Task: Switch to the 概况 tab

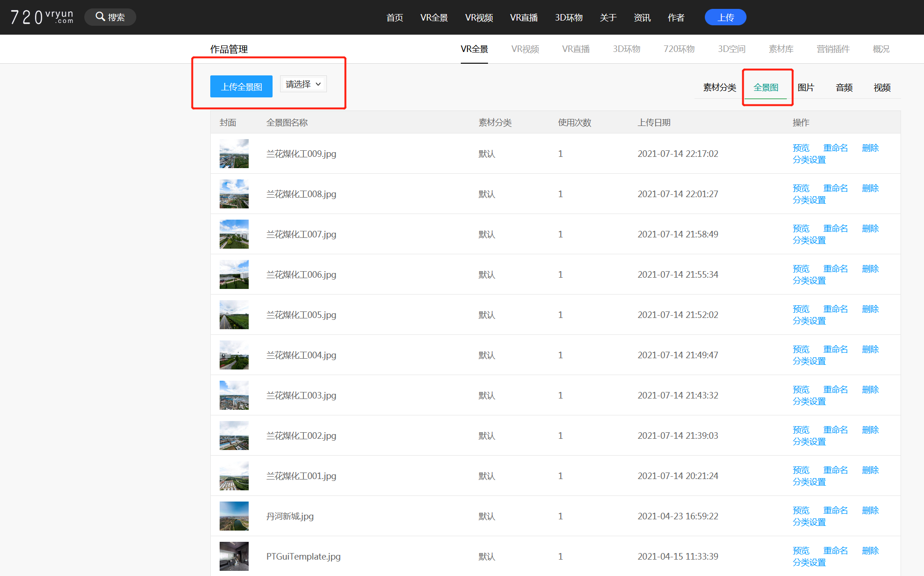Action: coord(881,49)
